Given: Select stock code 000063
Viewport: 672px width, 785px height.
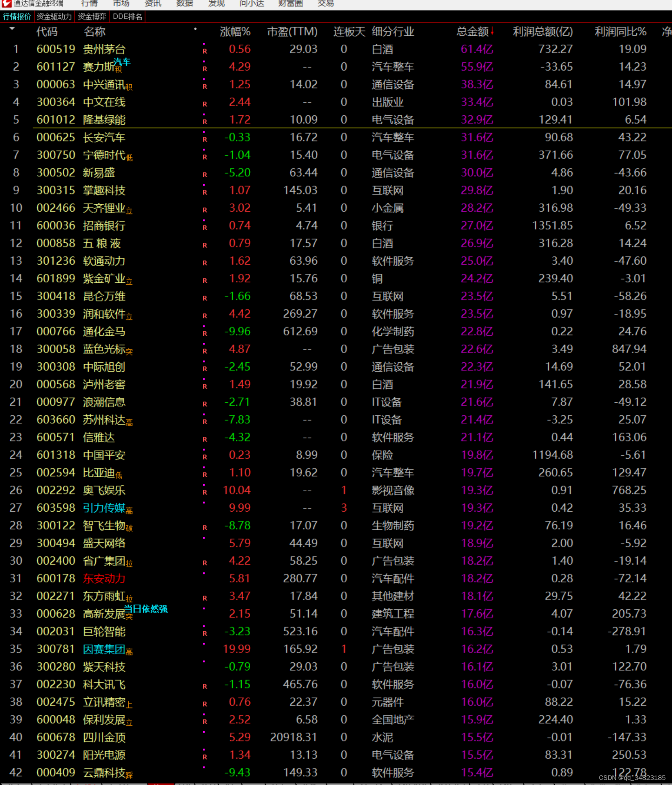Looking at the screenshot, I should (56, 84).
